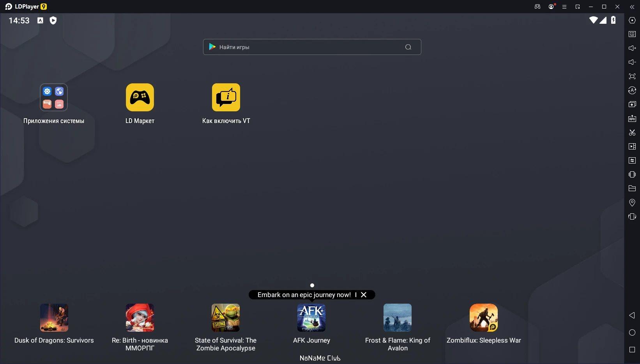Rotate the screen using sidebar icon
The image size is (640, 364).
632,216
